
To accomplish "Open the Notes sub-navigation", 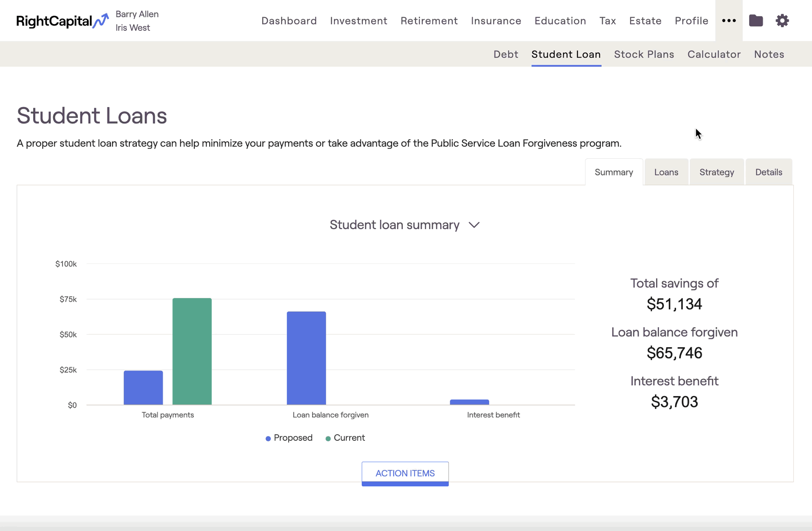I will (769, 54).
